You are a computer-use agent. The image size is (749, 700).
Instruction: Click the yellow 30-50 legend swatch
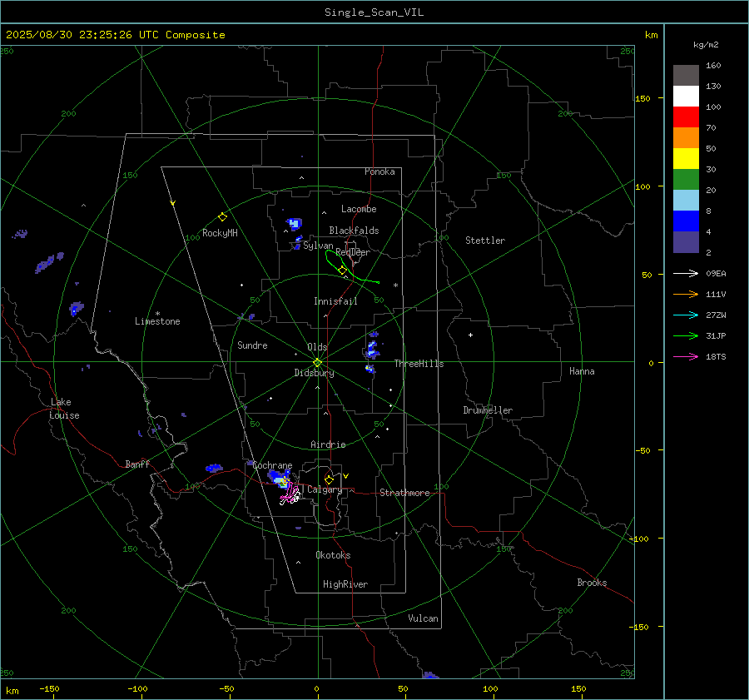point(686,159)
